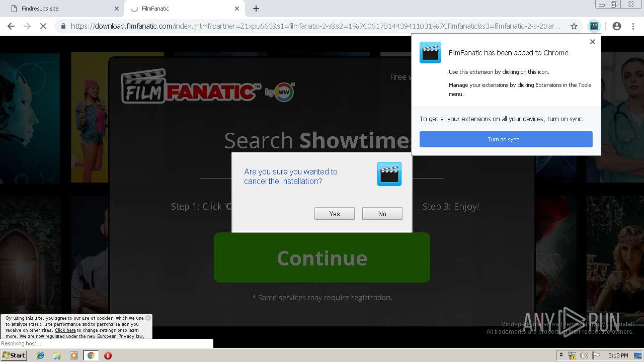Click No in the cancel dialog
This screenshot has height=362, width=644.
(x=382, y=214)
